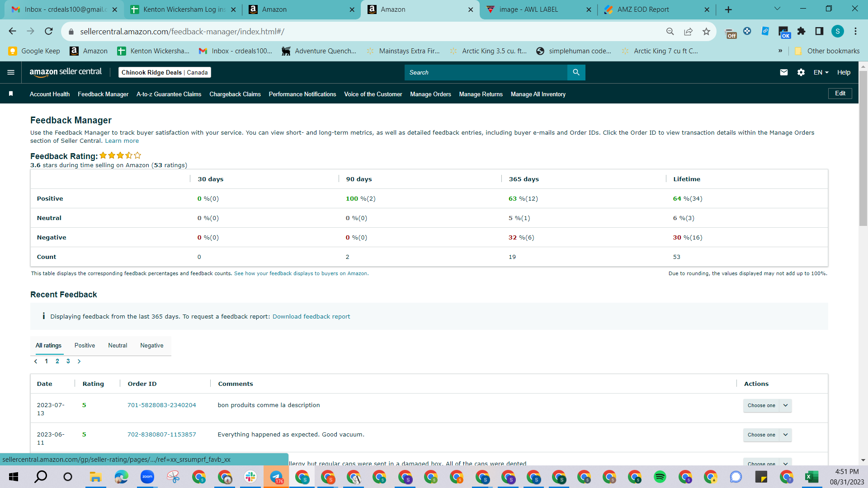The image size is (868, 488).
Task: Open the Windows Start menu
Action: (14, 477)
